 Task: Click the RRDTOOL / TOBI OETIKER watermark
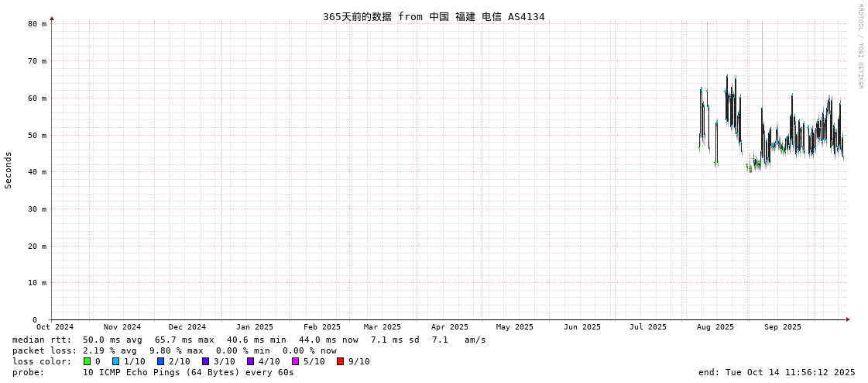pyautogui.click(x=859, y=47)
